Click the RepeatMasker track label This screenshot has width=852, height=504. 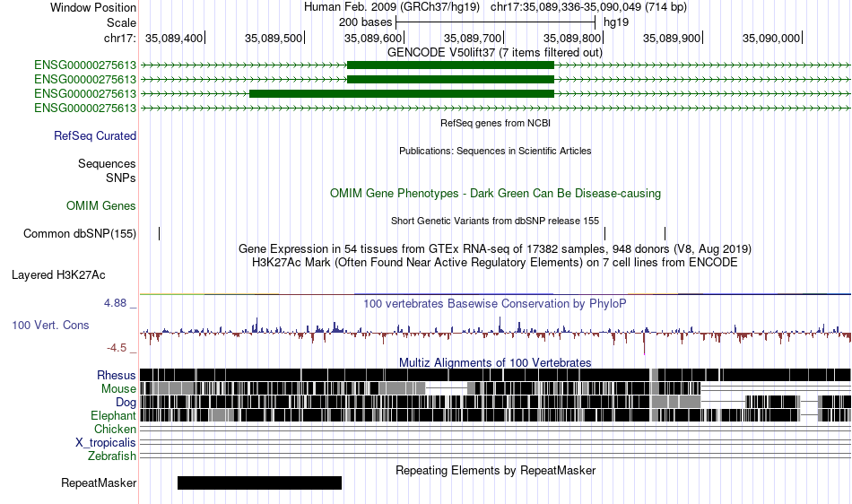coord(99,482)
